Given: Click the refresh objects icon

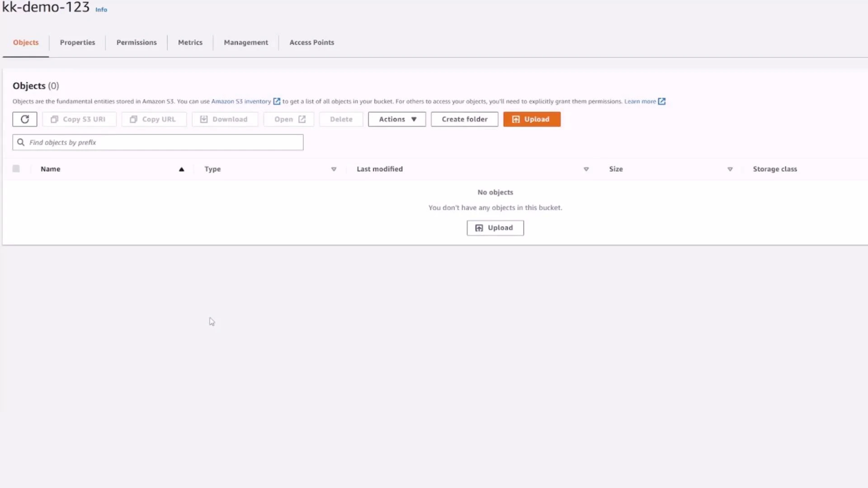Looking at the screenshot, I should click(25, 119).
